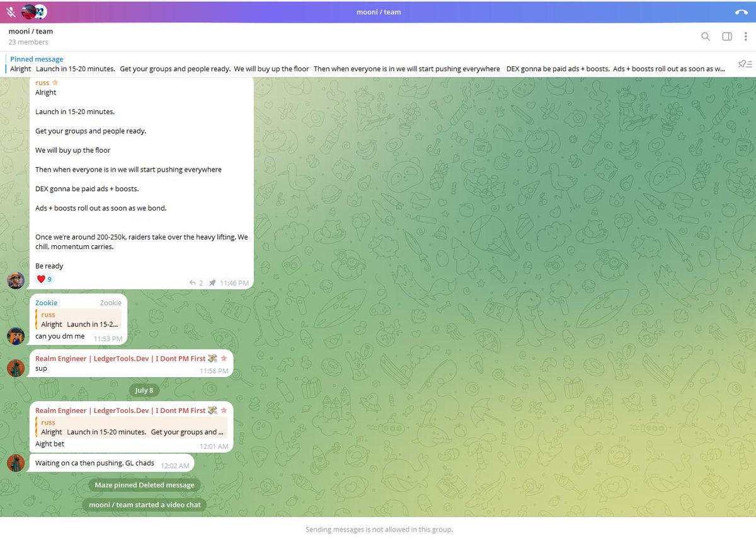This screenshot has width=756, height=541.
Task: Select text 'can you dm me'
Action: (x=60, y=337)
